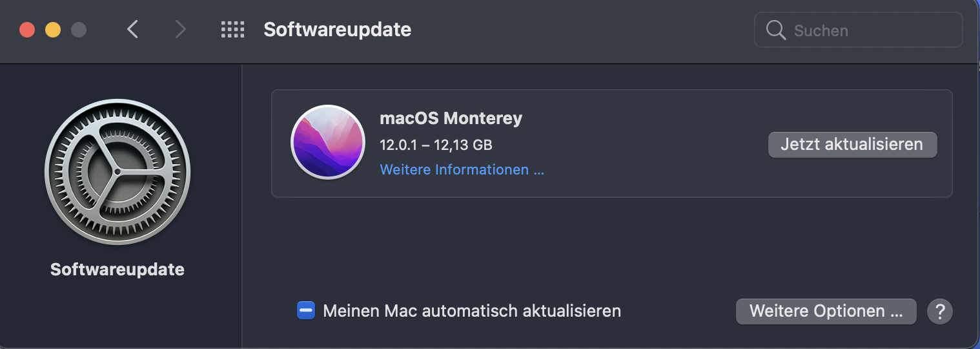Click the 'macOS Monterey' update title

(x=451, y=118)
